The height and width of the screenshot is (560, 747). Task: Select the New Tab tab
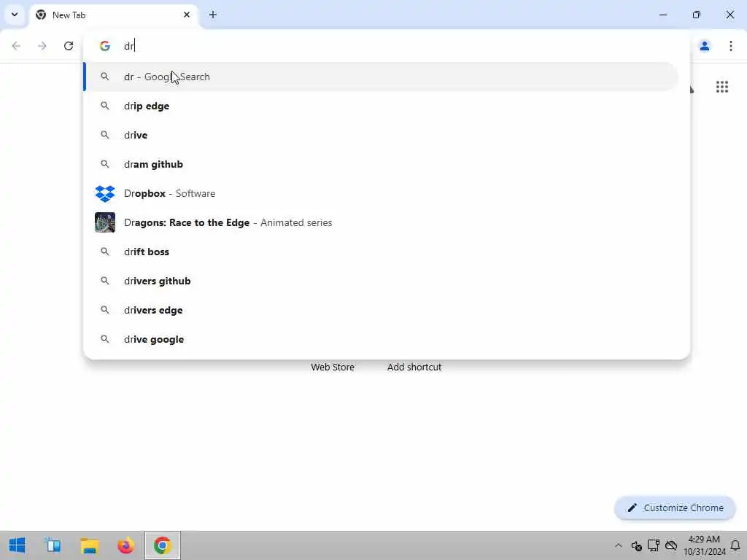[113, 15]
